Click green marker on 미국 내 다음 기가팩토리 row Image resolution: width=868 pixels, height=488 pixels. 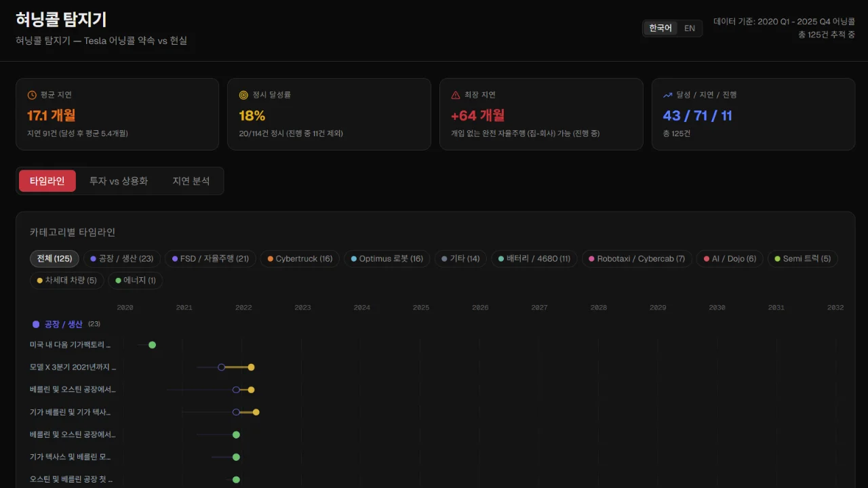153,345
